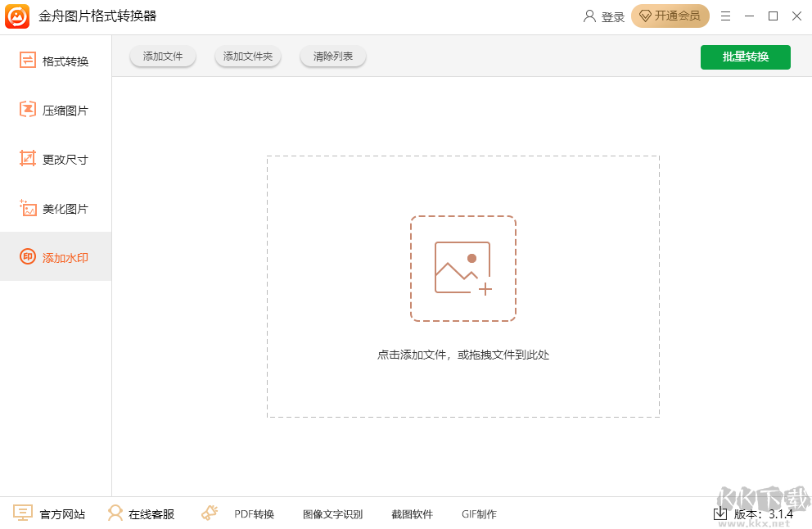Open the 美化图片 beautify tool

pos(55,207)
